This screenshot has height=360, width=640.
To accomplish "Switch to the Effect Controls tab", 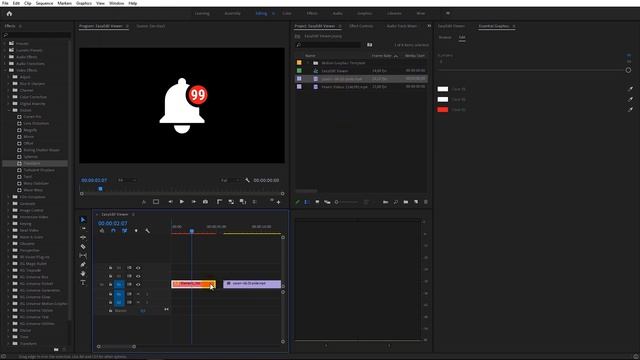I will 361,26.
